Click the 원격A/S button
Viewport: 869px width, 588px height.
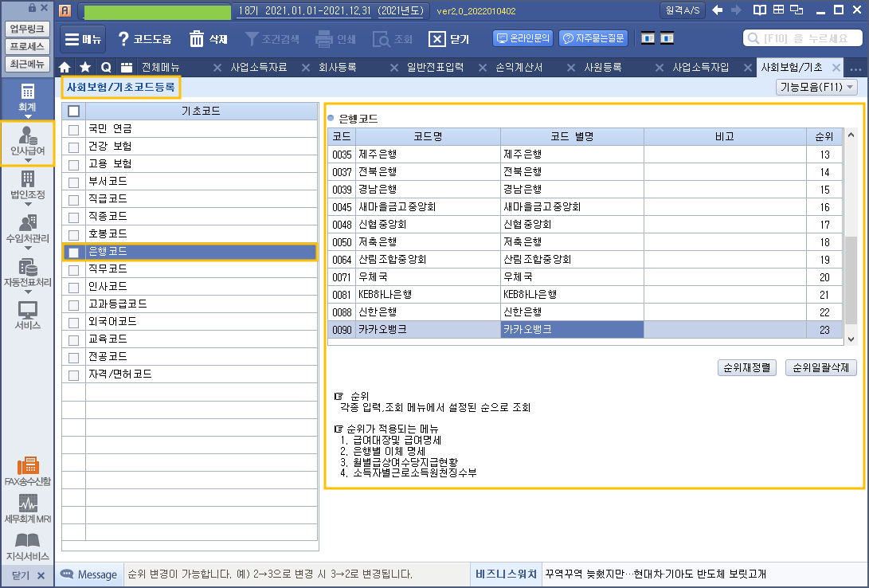[x=683, y=10]
